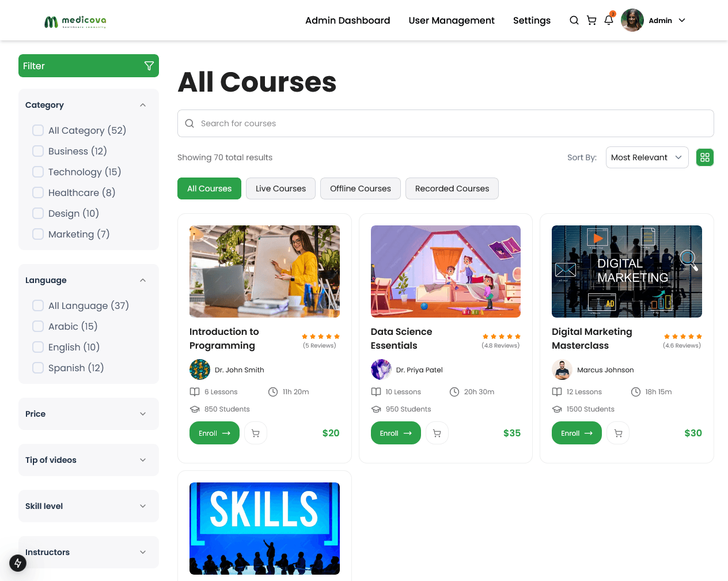
Task: Open the search icon in the top navbar
Action: (x=574, y=20)
